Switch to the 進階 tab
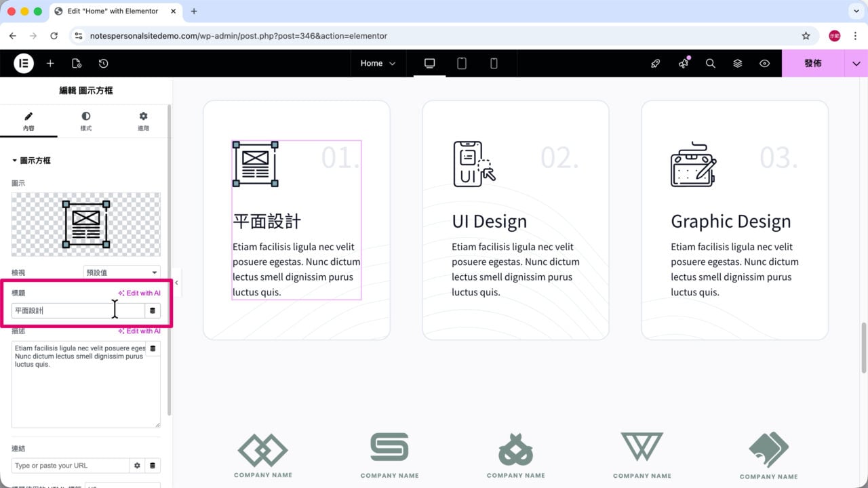The width and height of the screenshot is (868, 488). [143, 121]
